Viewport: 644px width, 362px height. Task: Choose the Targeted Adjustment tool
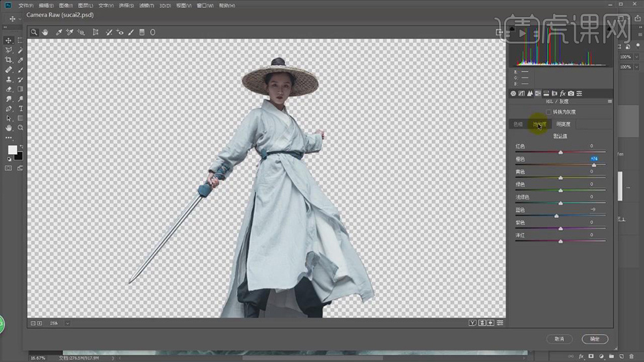81,32
